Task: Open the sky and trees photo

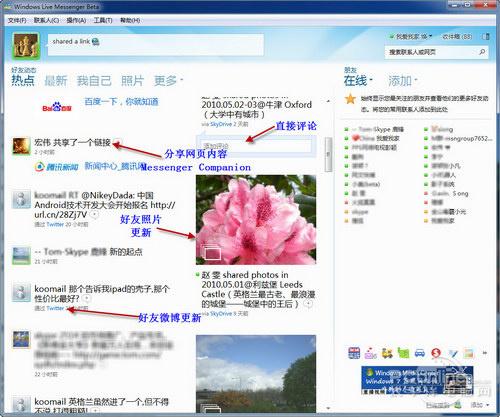Action: pyautogui.click(x=256, y=374)
